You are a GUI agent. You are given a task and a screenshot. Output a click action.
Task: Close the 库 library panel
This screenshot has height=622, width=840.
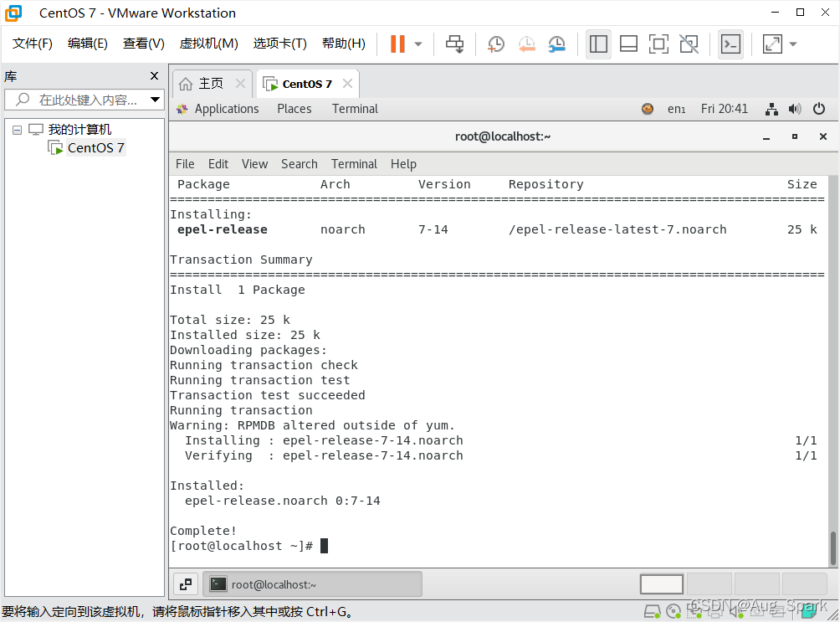click(x=154, y=76)
